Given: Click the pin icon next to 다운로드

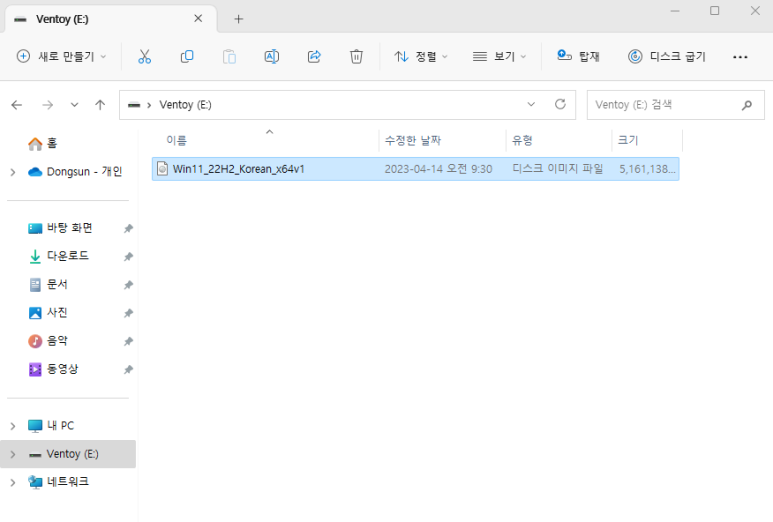Looking at the screenshot, I should pos(128,256).
